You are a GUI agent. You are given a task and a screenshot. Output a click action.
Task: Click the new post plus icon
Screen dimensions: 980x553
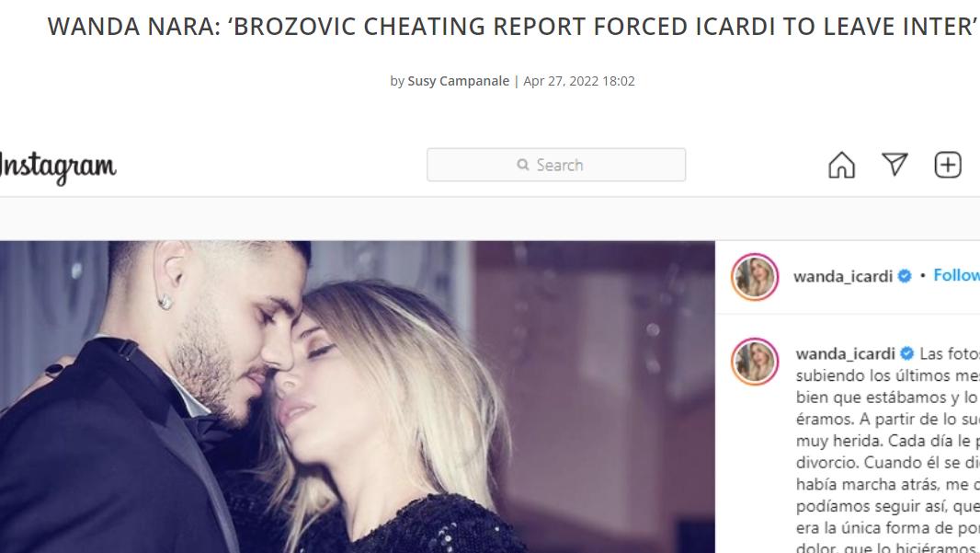(948, 165)
